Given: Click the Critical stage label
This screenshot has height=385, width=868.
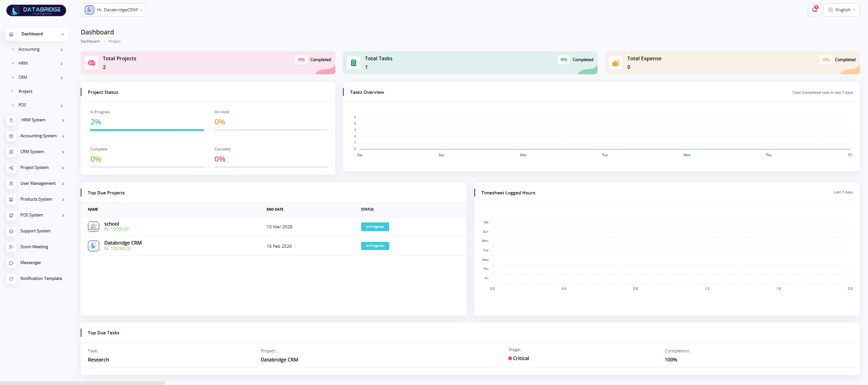Looking at the screenshot, I should pyautogui.click(x=521, y=358).
